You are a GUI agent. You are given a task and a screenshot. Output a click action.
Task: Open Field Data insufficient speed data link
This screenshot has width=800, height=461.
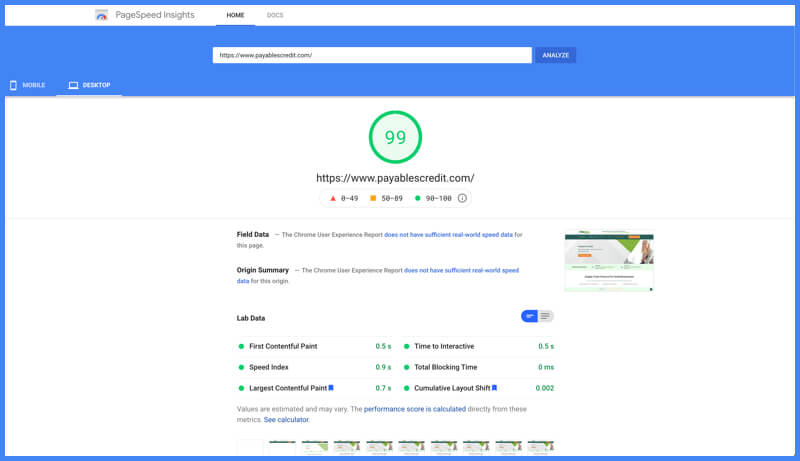coord(448,235)
